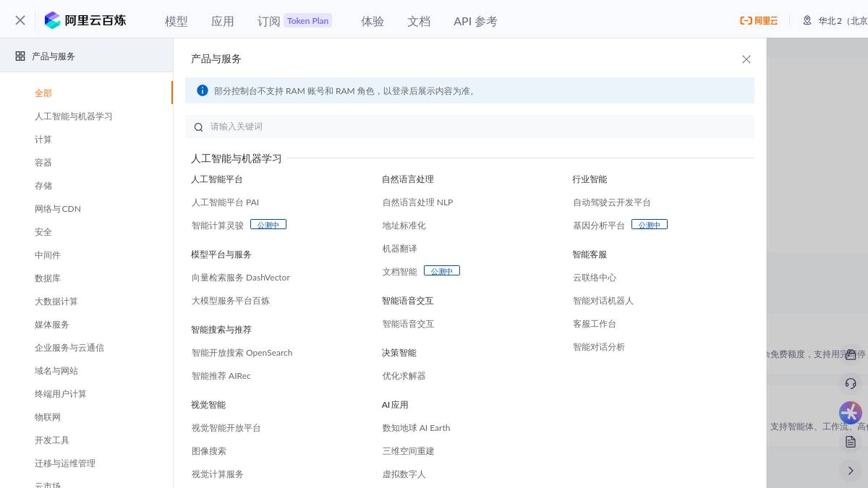Viewport: 868px width, 488px height.
Task: Open 向量检索服务 DashVector
Action: pyautogui.click(x=241, y=278)
